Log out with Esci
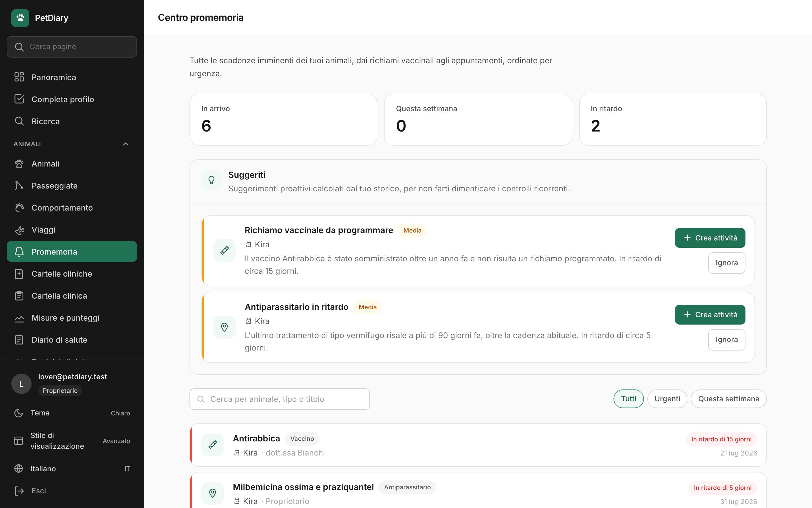812x508 pixels. [x=72, y=491]
